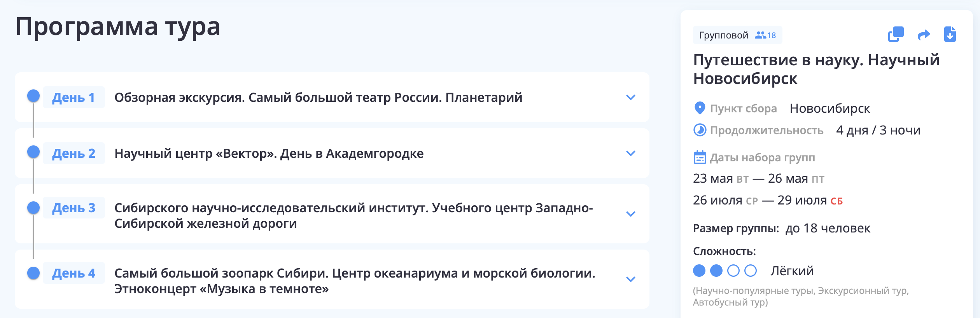Click the calendar icon near Даты набора групп
This screenshot has height=318, width=980.
tap(700, 157)
